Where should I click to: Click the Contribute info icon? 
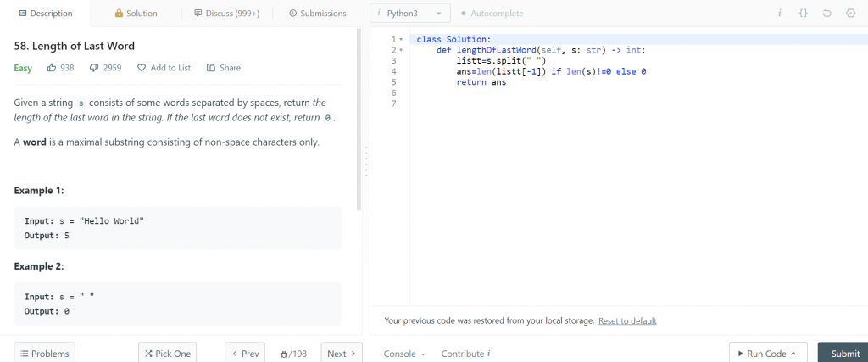(x=489, y=354)
